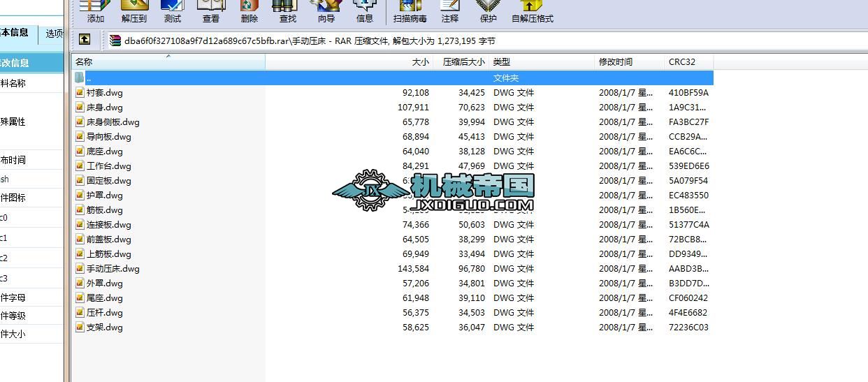
Task: Click the file icon of 筋板.dwg
Action: 80,210
